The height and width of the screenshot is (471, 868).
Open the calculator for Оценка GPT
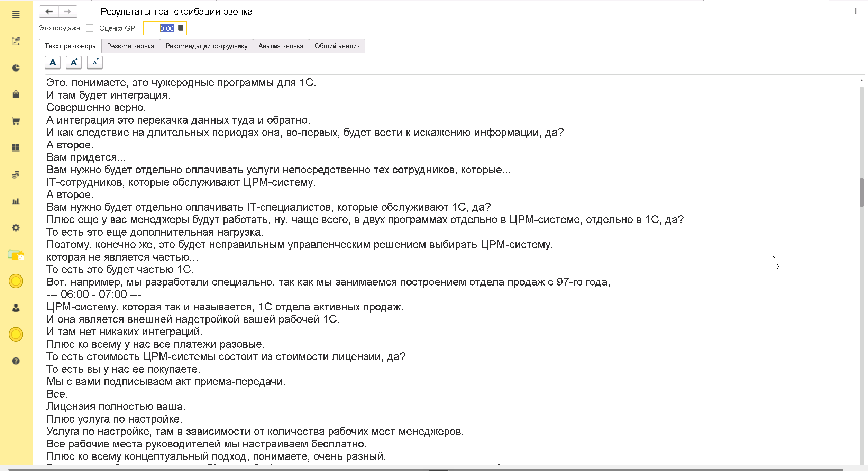(181, 28)
